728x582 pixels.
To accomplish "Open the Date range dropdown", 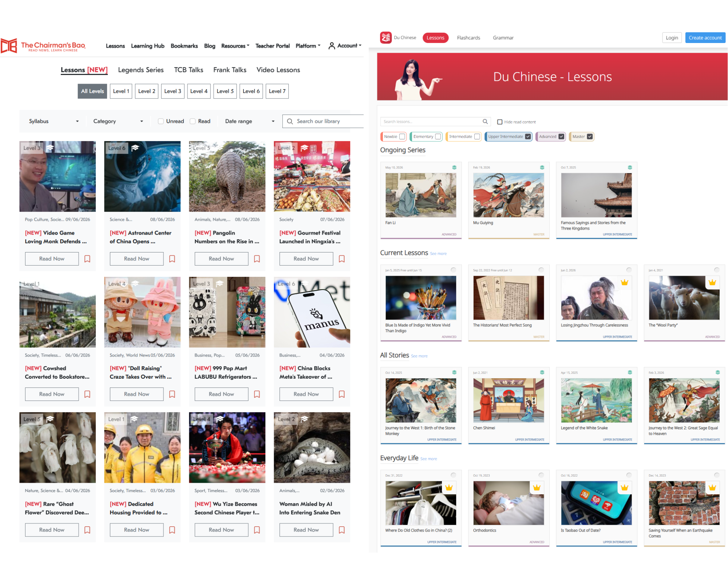I will pyautogui.click(x=250, y=121).
